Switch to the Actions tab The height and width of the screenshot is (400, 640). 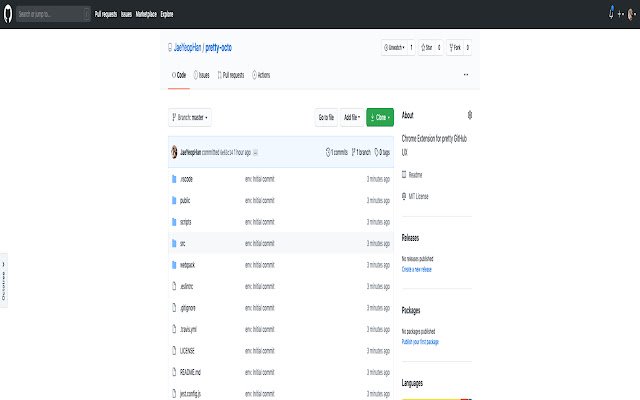(x=261, y=75)
